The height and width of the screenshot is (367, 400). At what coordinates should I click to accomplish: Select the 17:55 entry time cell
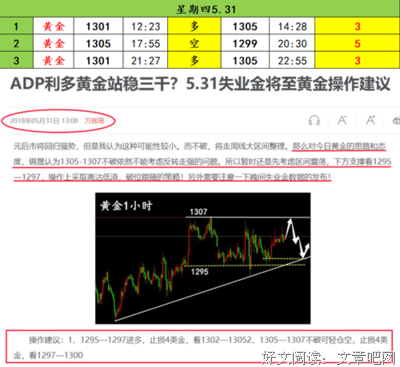[x=145, y=44]
